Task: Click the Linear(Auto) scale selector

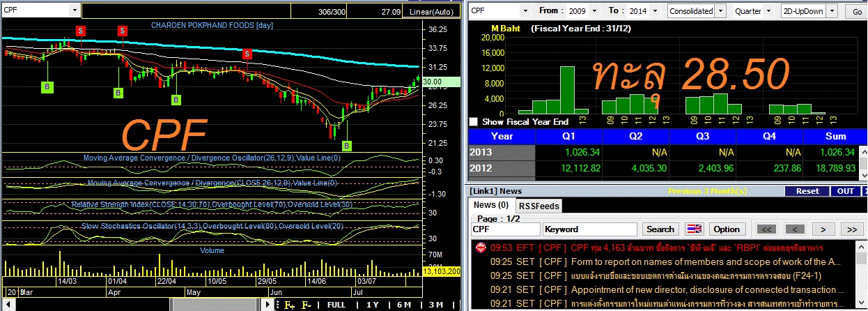Action: coord(432,12)
